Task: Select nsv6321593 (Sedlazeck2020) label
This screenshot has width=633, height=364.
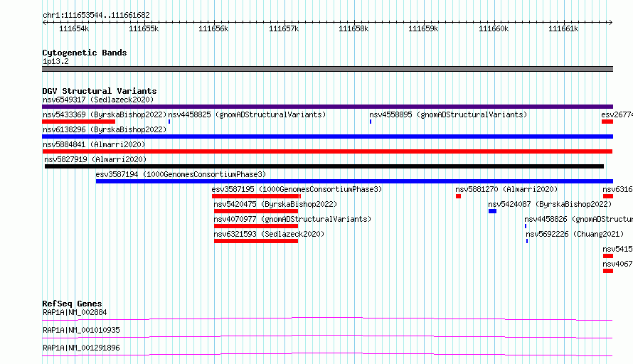Action: click(x=269, y=234)
